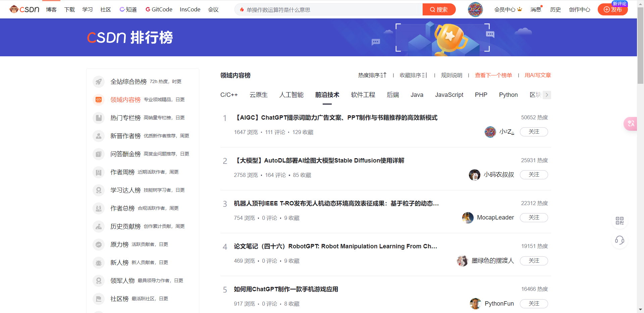Image resolution: width=644 pixels, height=313 pixels.
Task: Open the AutoDL部署AI绘图 article title
Action: (x=319, y=161)
